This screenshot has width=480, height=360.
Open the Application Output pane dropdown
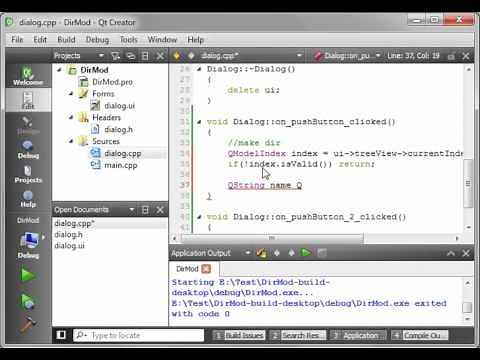pyautogui.click(x=247, y=253)
